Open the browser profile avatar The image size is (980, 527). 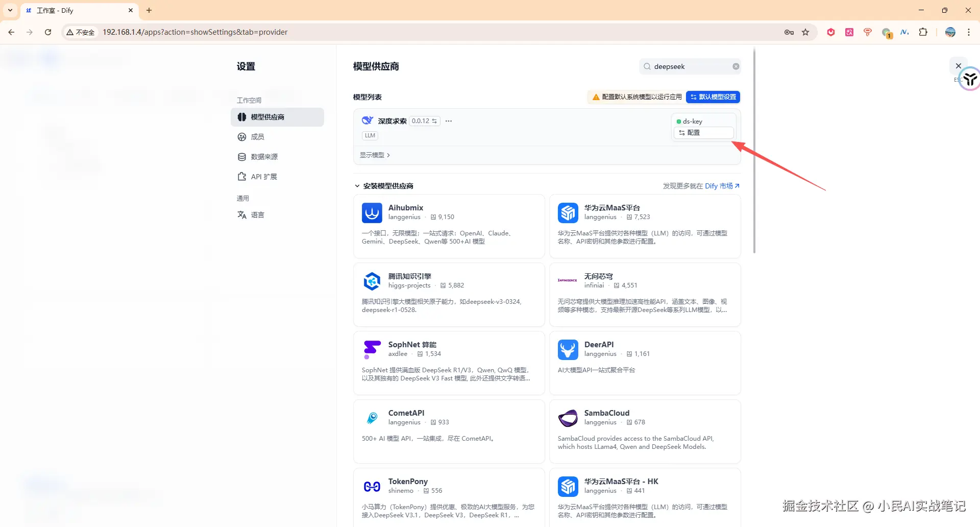coord(950,32)
